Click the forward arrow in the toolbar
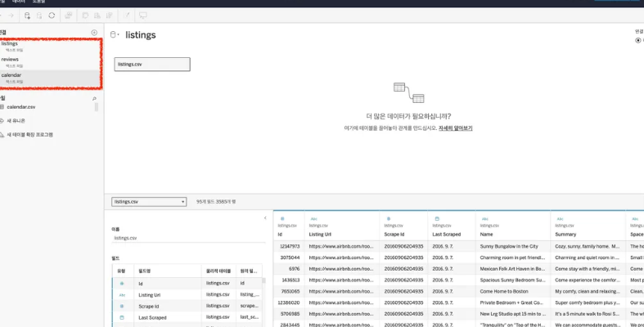 click(11, 16)
